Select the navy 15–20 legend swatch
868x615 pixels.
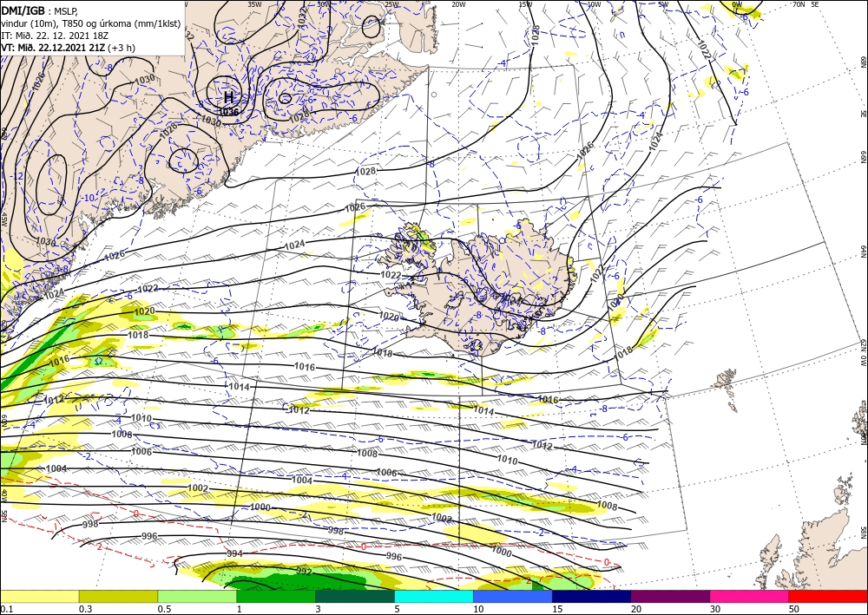tap(591, 596)
